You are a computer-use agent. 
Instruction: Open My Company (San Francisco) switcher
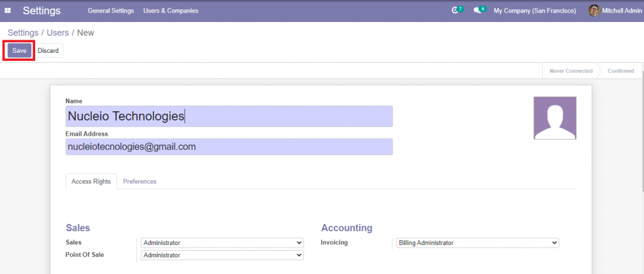(x=535, y=11)
